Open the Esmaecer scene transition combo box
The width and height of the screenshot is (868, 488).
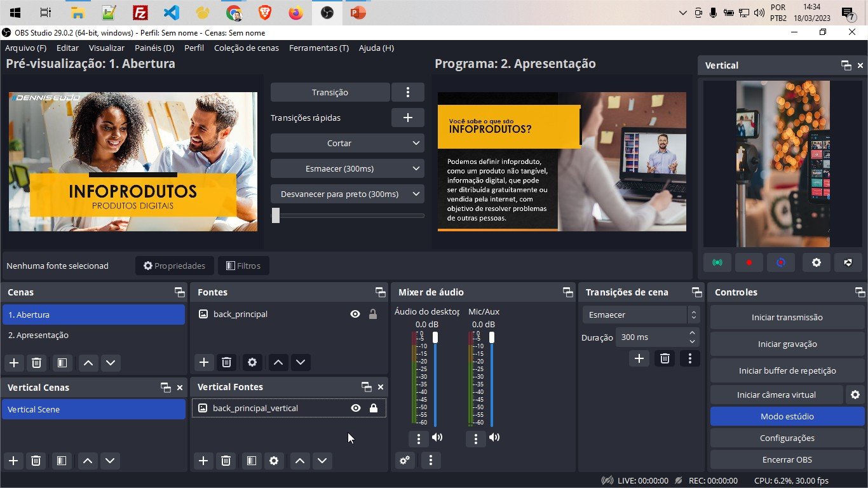pos(641,315)
